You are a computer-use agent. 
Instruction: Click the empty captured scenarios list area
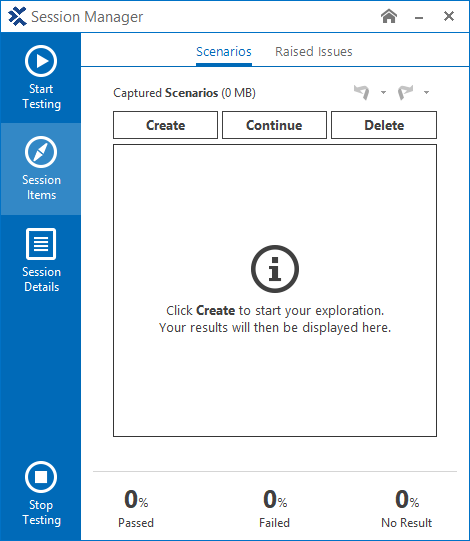(x=275, y=291)
